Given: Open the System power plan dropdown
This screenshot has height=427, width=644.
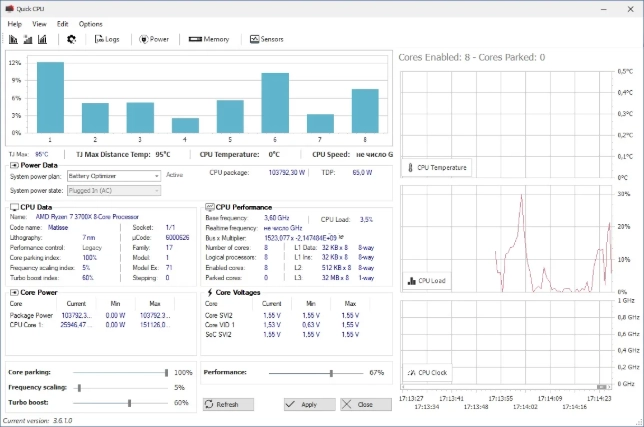Looking at the screenshot, I should click(113, 175).
